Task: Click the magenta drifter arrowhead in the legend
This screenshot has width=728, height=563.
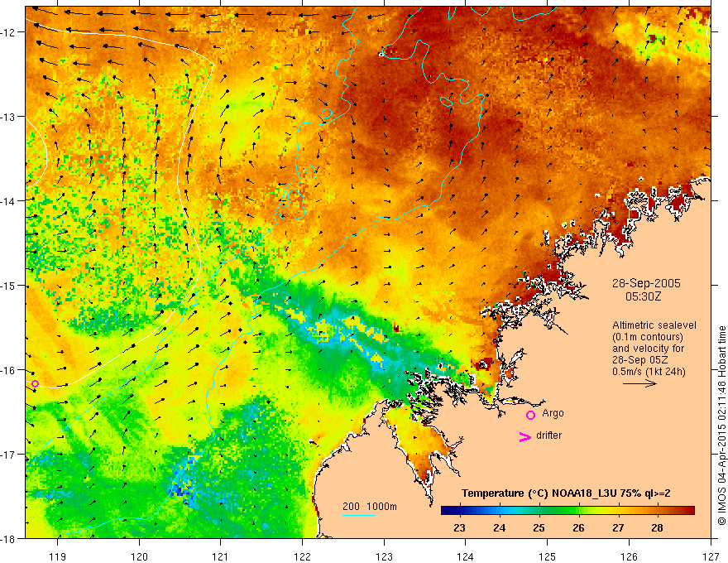Action: 525,436
